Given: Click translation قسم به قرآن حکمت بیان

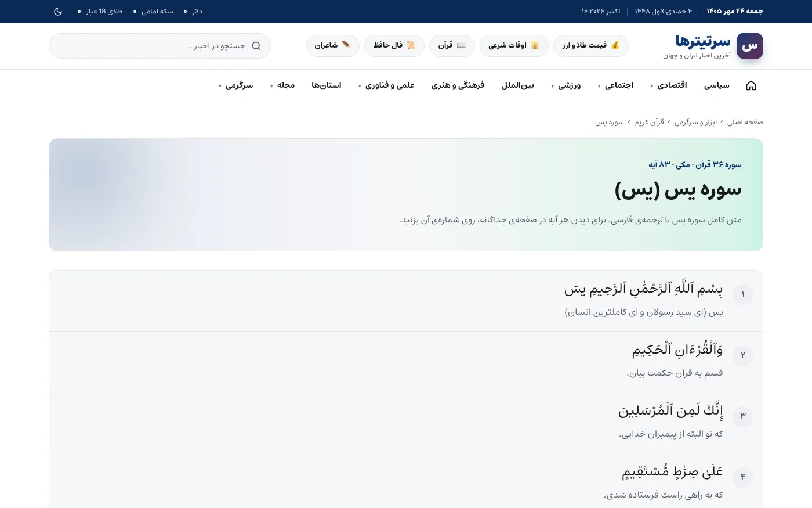Looking at the screenshot, I should coord(675,373).
